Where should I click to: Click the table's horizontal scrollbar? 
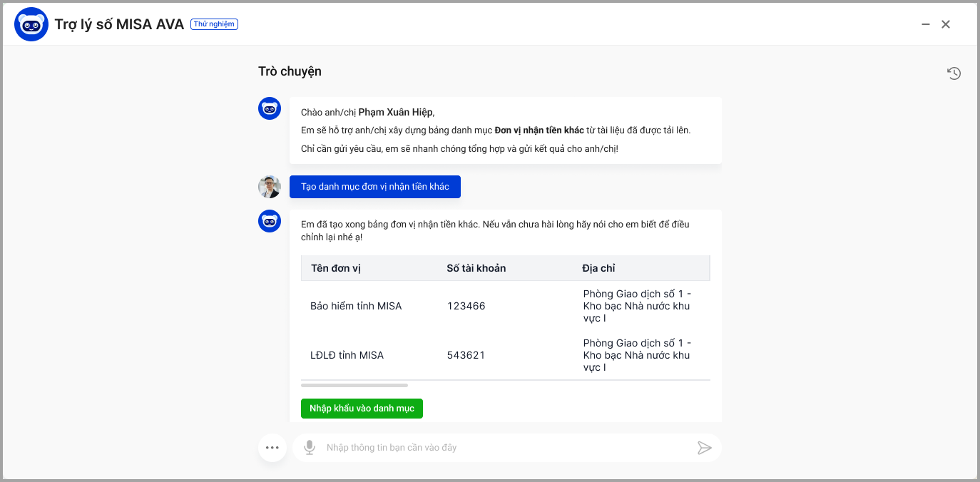(354, 385)
